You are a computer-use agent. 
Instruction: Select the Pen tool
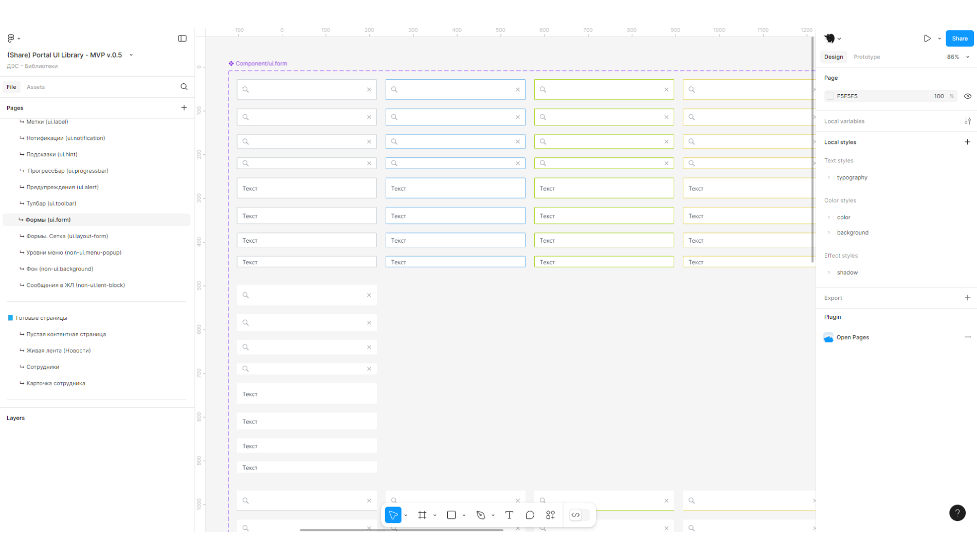(481, 515)
